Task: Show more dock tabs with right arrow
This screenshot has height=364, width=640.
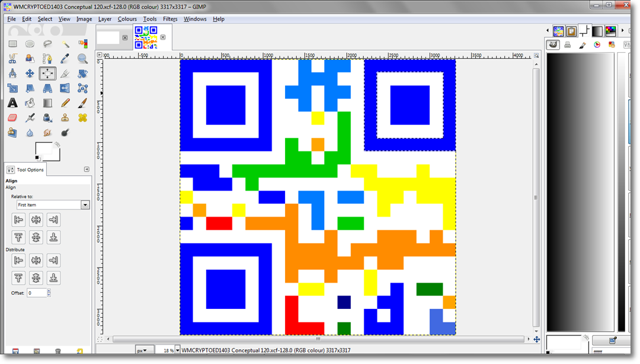Action: [x=622, y=31]
